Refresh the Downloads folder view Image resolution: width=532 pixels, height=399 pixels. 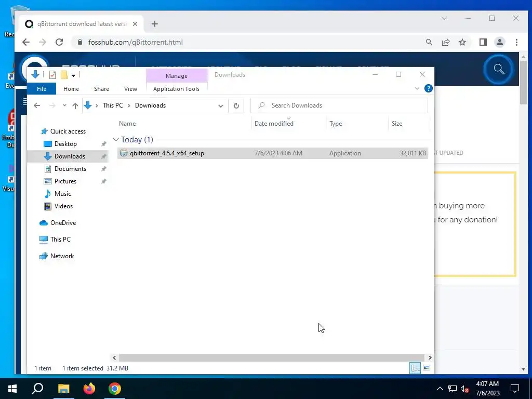tap(236, 106)
